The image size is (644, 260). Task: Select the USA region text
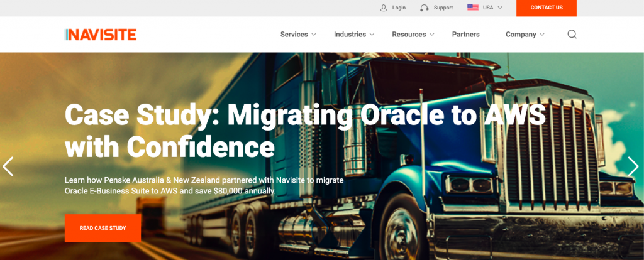(x=488, y=8)
